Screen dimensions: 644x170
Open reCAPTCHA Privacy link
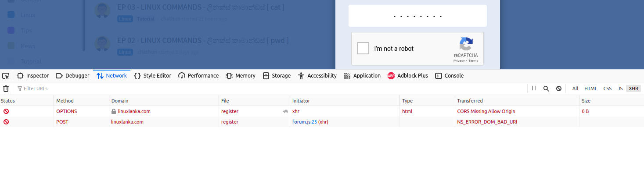[459, 61]
